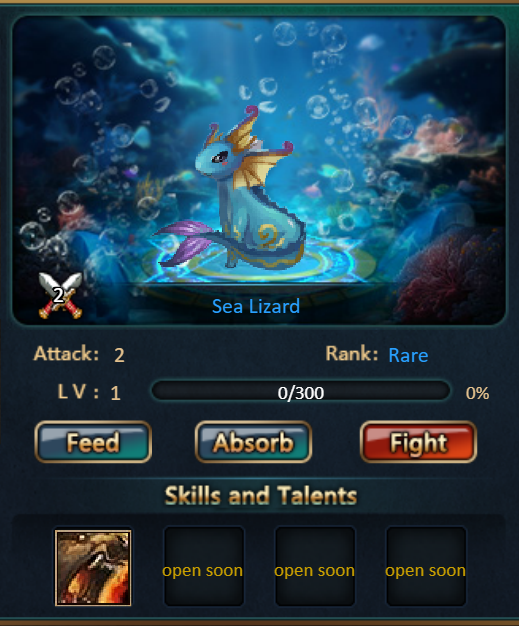519x626 pixels.
Task: Choose the Absorb button
Action: pyautogui.click(x=253, y=442)
